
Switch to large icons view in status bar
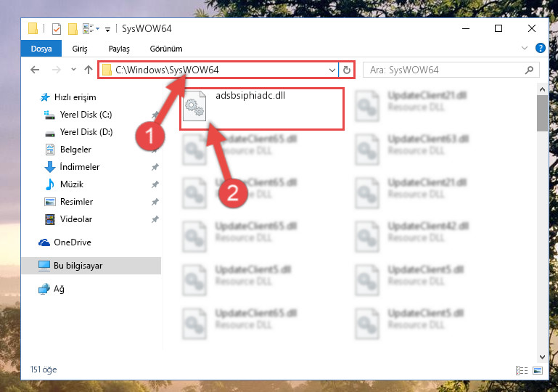(538, 371)
